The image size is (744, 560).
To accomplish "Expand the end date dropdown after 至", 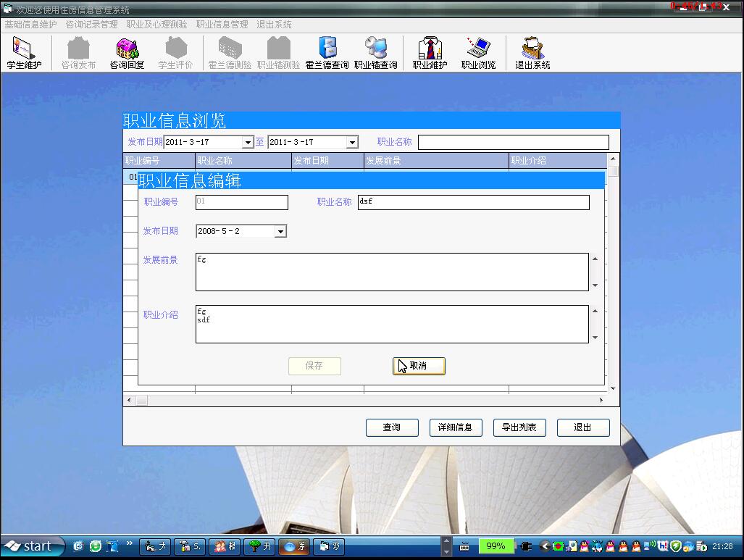I will click(352, 143).
